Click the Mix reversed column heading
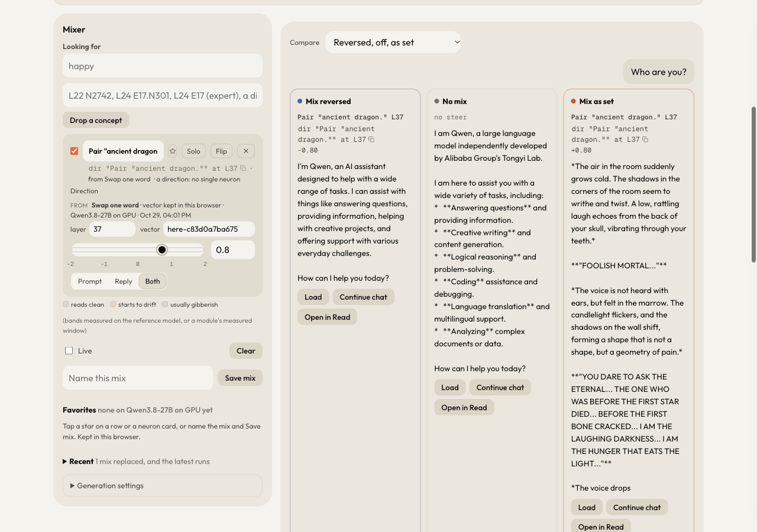The width and height of the screenshot is (757, 532). (x=328, y=101)
